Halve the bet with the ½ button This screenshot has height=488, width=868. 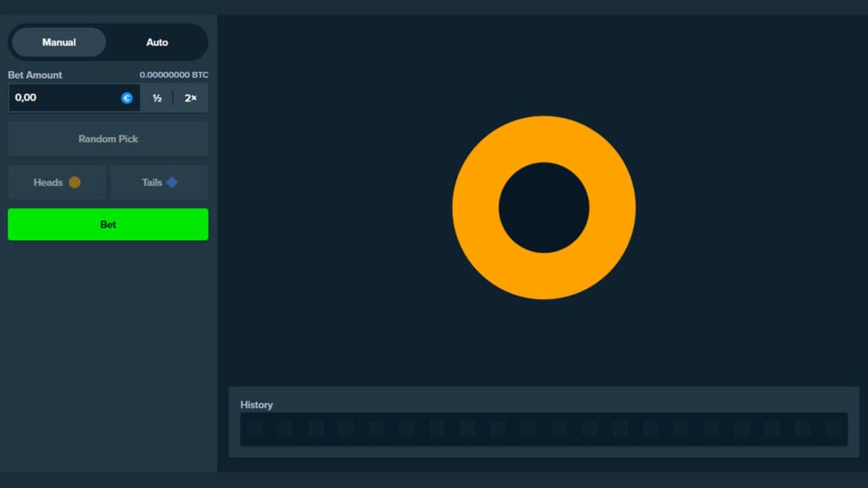tap(157, 98)
